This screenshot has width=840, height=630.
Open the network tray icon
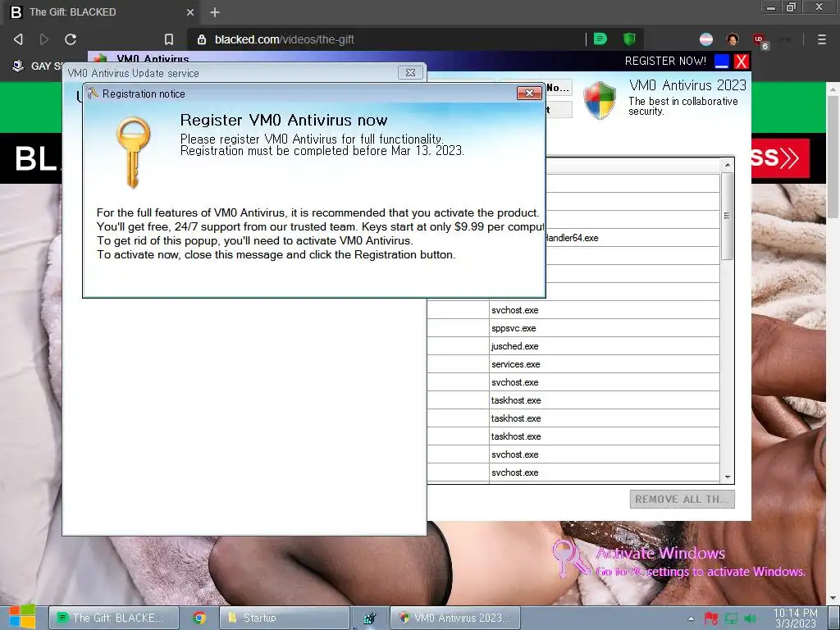(x=731, y=619)
